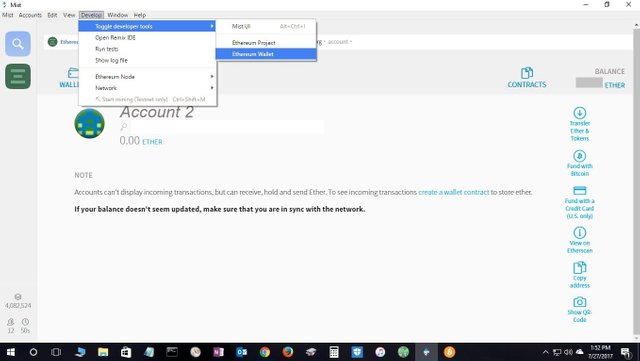Click the Ethereum globe icon in address bar

point(52,42)
